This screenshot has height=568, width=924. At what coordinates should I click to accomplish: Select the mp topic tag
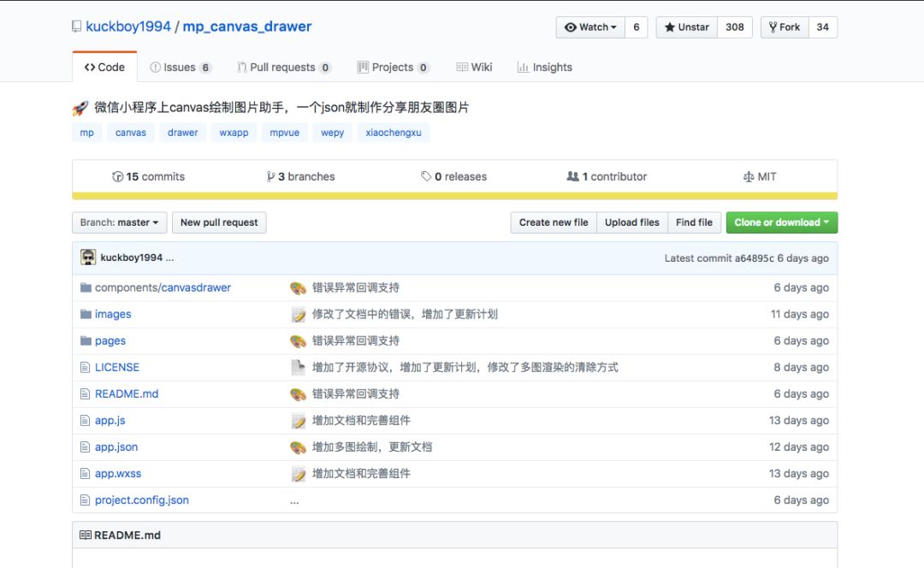tap(86, 133)
